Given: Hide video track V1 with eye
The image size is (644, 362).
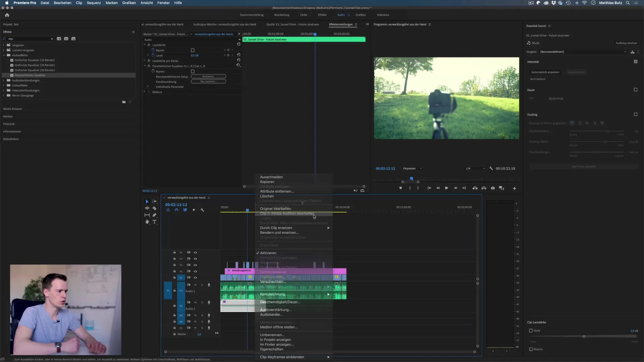Looking at the screenshot, I should (195, 278).
